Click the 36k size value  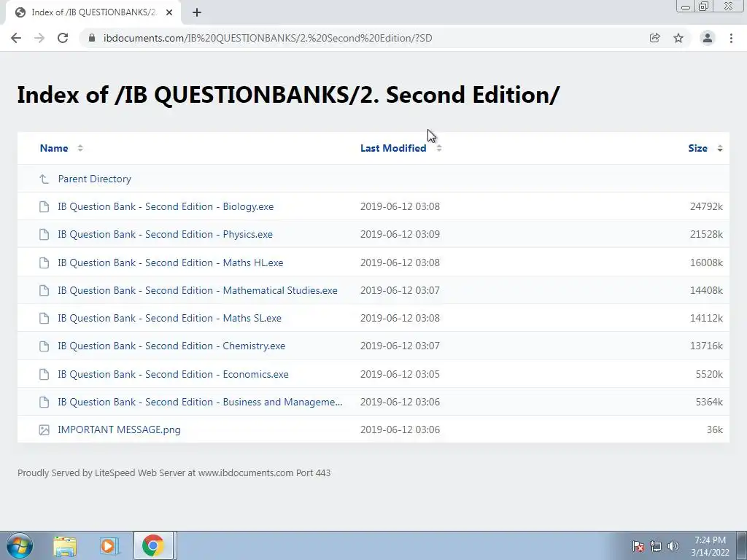click(715, 429)
